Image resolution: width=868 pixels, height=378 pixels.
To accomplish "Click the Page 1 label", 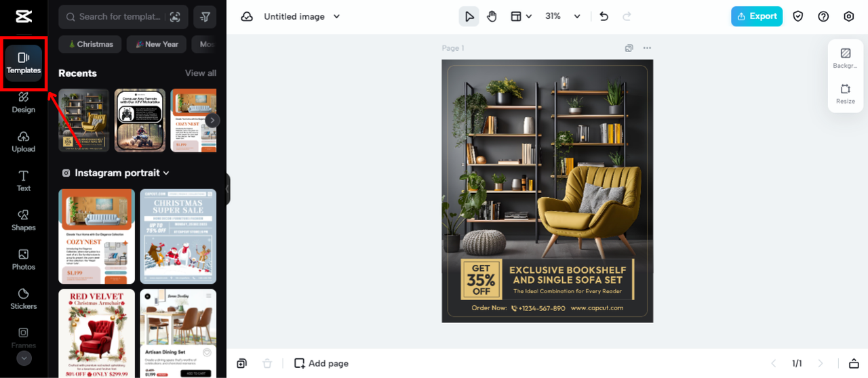I will tap(453, 48).
